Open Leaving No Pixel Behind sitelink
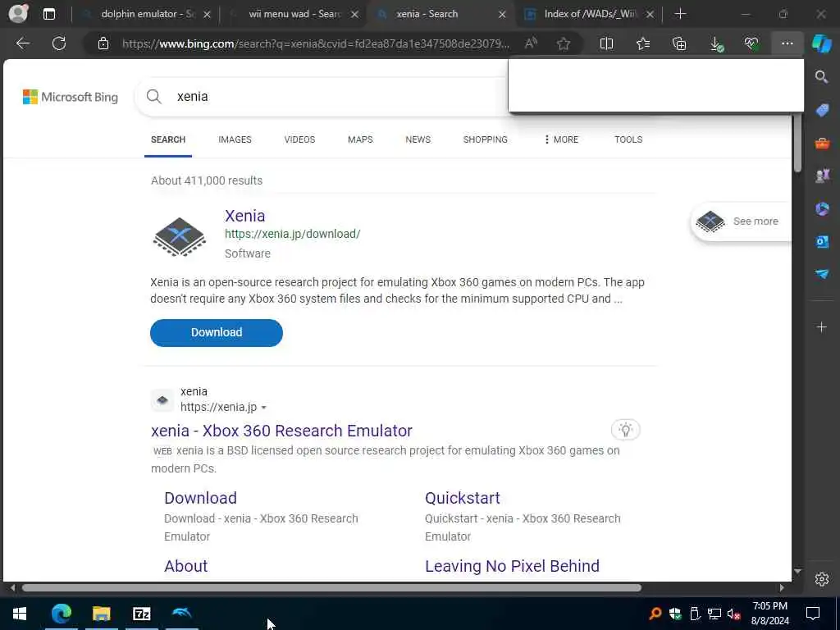840x630 pixels. pos(512,566)
